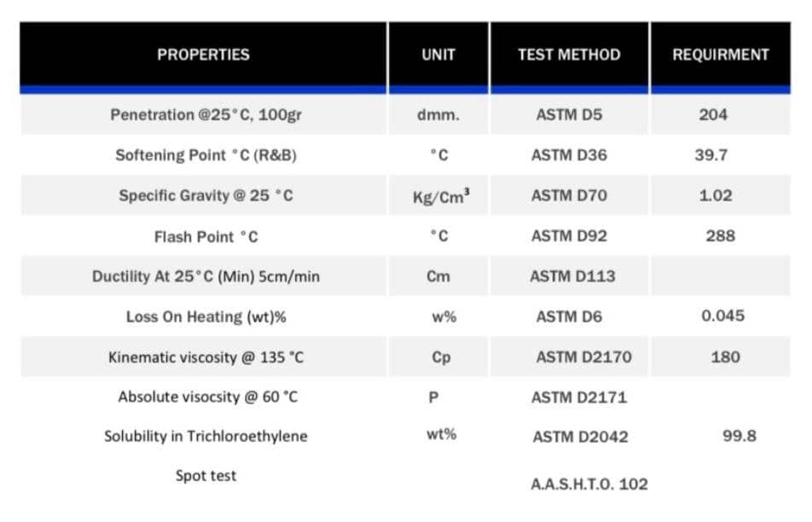Screen dimensions: 812x522
Task: Click the ASTM D2170 test method cell
Action: click(583, 357)
